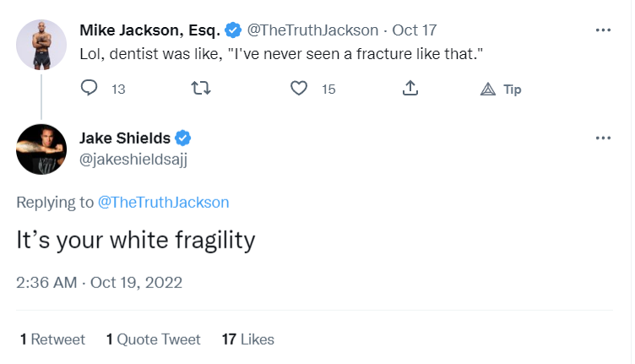Open the three-dot menu on Jake Shields' tweet
This screenshot has width=635, height=364.
603,138
